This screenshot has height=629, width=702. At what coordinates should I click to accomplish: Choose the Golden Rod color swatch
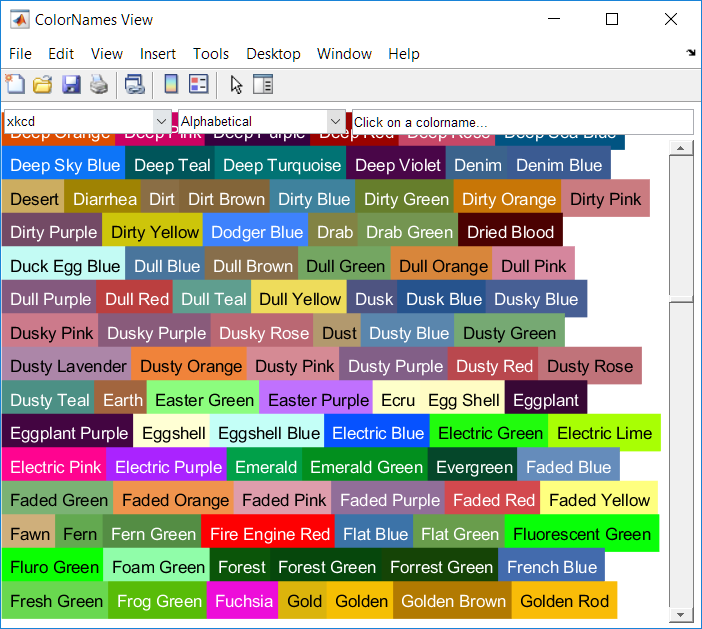click(564, 601)
